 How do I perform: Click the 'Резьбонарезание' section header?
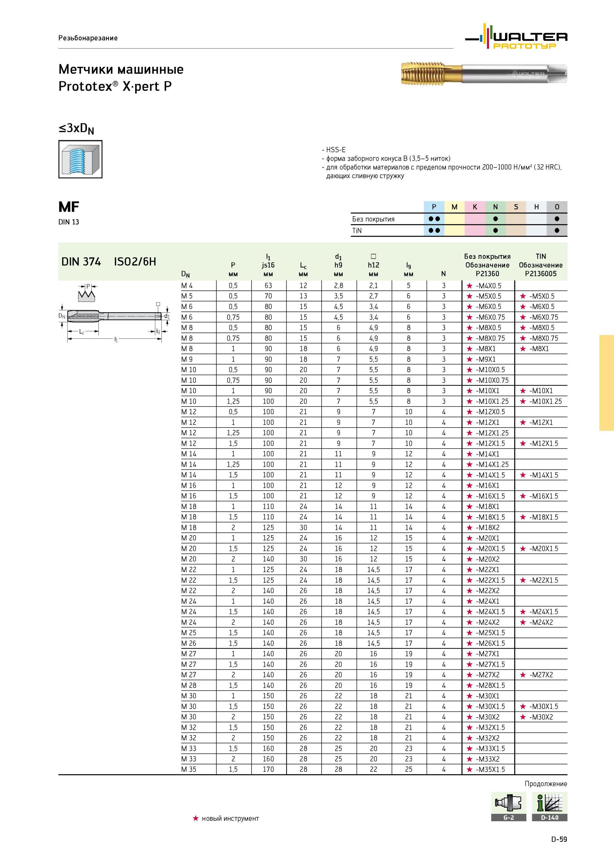pyautogui.click(x=88, y=38)
